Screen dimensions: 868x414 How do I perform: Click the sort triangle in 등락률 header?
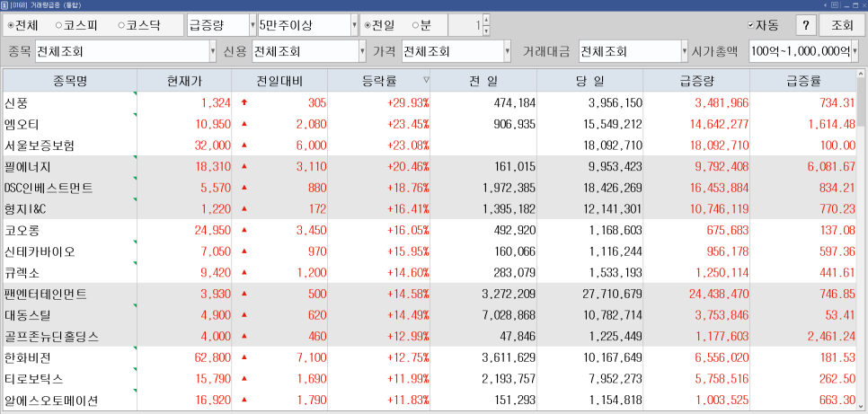pyautogui.click(x=426, y=80)
